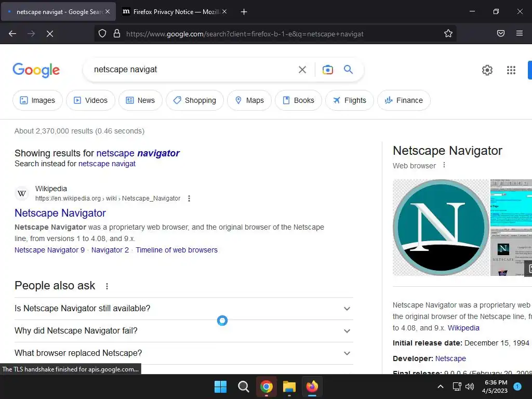The width and height of the screenshot is (532, 399).
Task: Switch to the Firefox Privacy Notice tab
Action: 175,12
